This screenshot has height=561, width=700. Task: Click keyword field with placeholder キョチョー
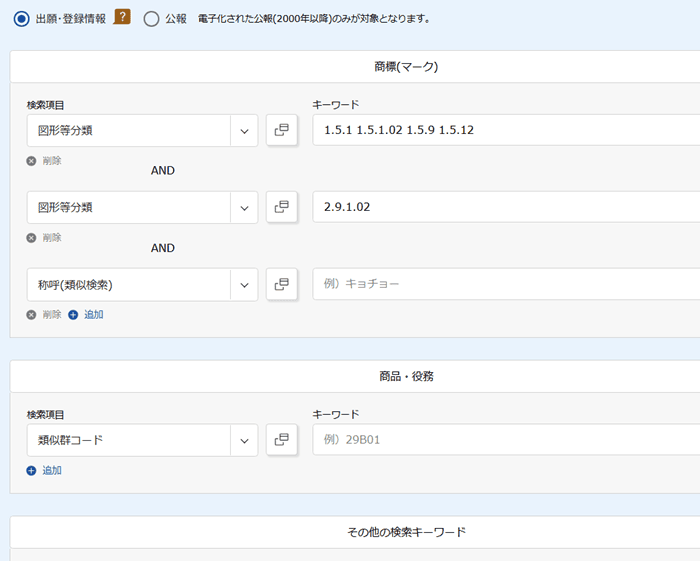pos(506,284)
